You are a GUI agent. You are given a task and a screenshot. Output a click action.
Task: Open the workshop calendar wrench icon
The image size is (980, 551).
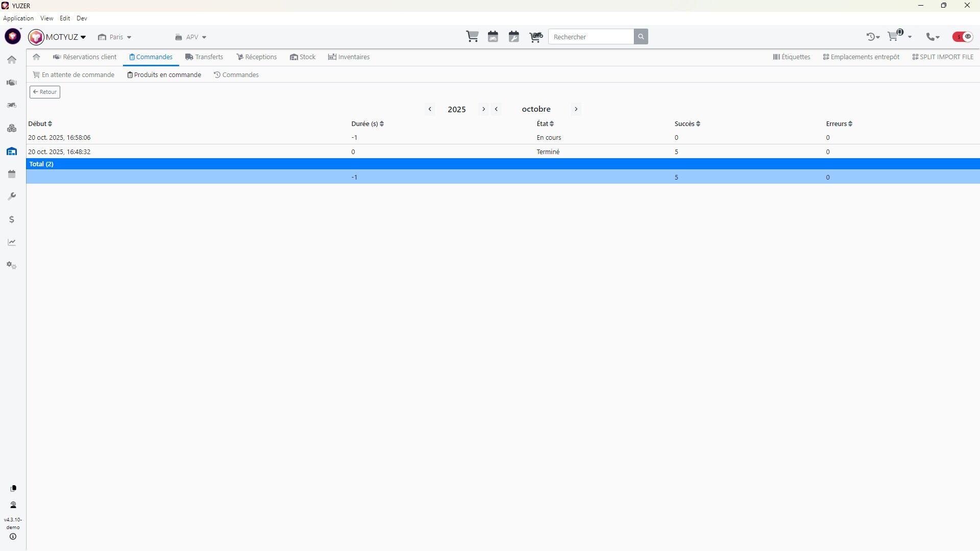pyautogui.click(x=514, y=37)
